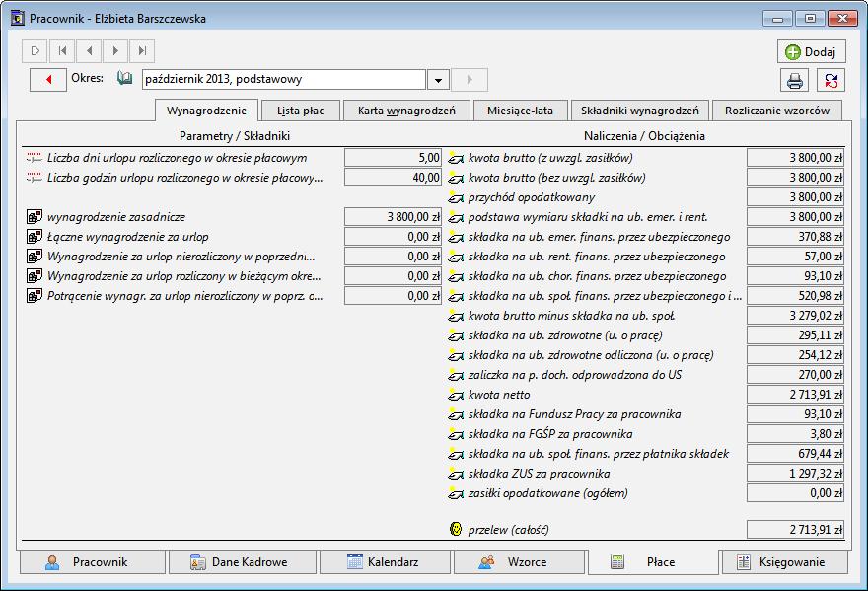
Task: Click icon beside Wynagrodzenie za urlop nierozliczony
Action: (x=35, y=257)
